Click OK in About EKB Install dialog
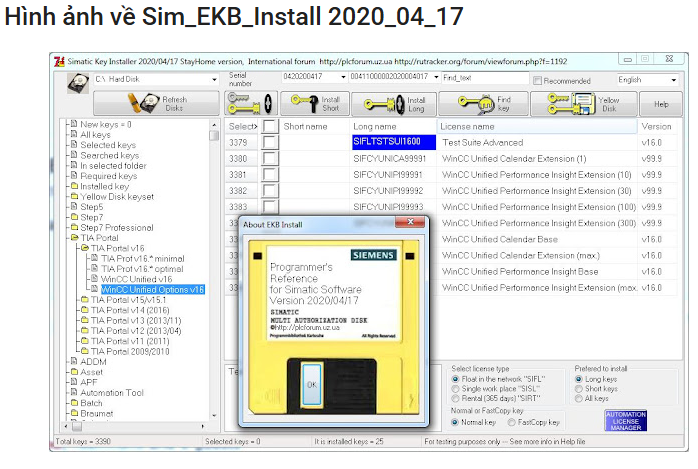The image size is (698, 469). coord(312,384)
